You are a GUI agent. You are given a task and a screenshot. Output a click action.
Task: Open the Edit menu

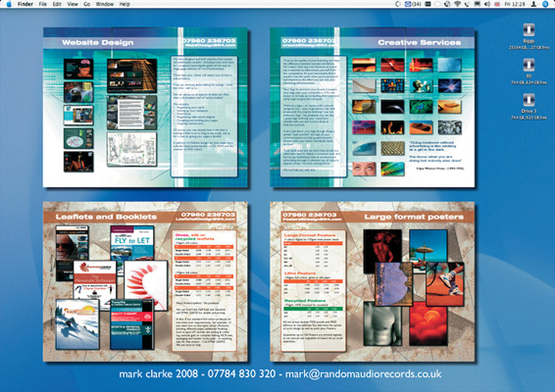57,4
